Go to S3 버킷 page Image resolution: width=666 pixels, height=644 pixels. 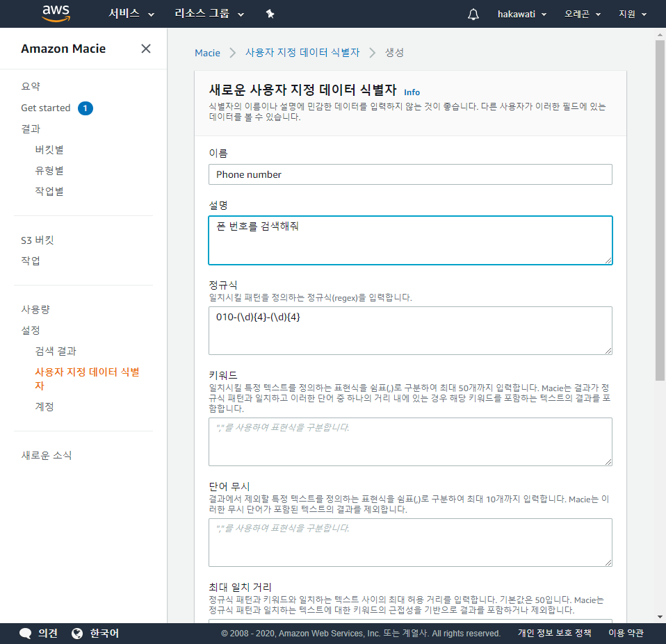(x=38, y=240)
